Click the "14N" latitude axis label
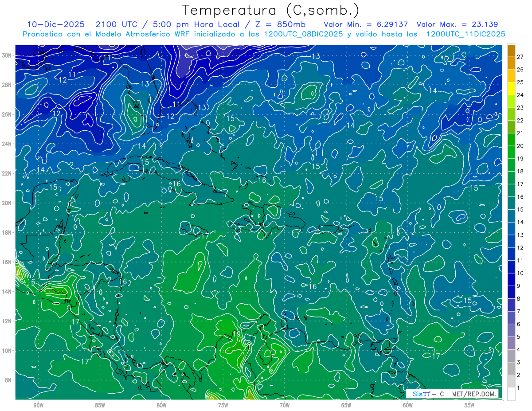Viewport: 532px width, 411px height. (x=8, y=291)
